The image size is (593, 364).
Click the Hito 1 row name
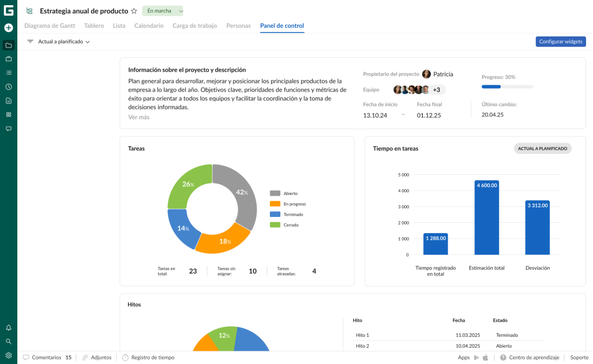tap(363, 335)
